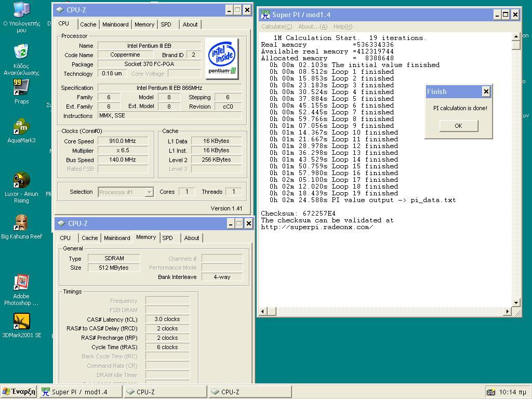Open the Memory tab in upper CPU-Z
This screenshot has height=399, width=532.
(x=144, y=24)
